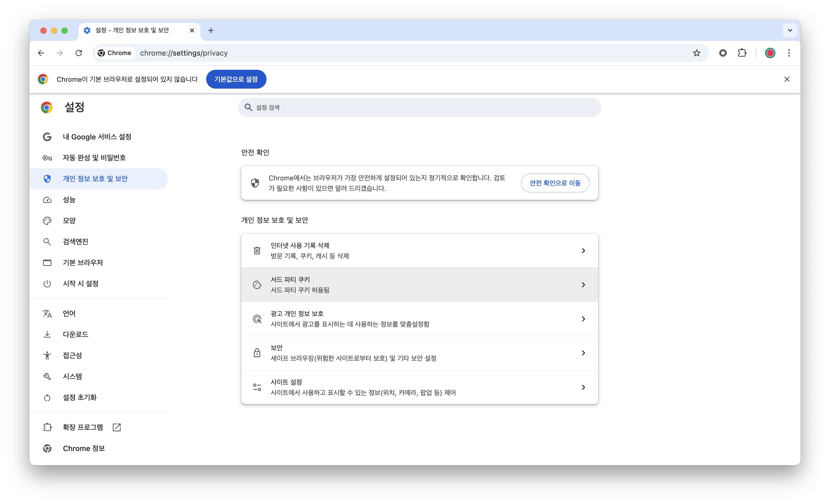Click the cookie icon for 서드 파티 쿠키

(257, 285)
